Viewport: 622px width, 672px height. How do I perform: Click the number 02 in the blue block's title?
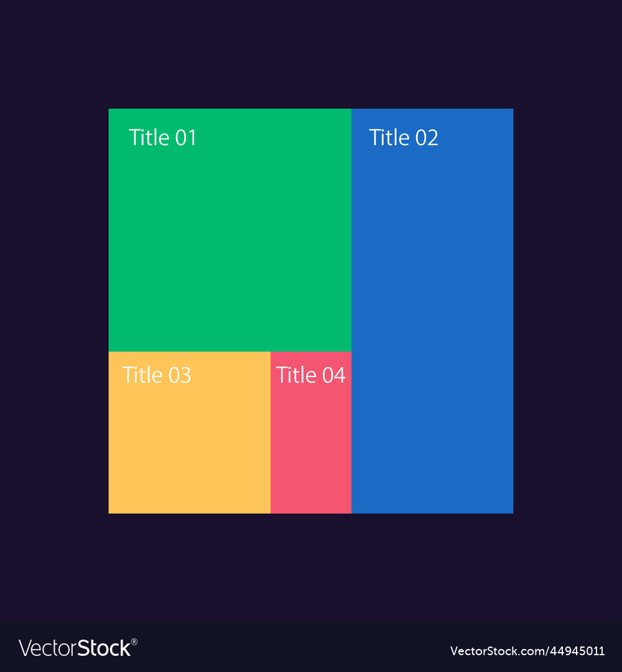427,138
